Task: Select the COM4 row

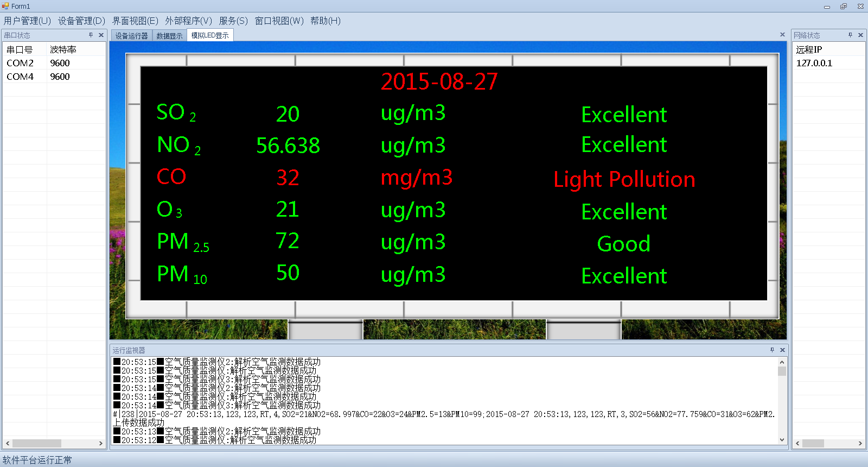Action: pos(54,77)
